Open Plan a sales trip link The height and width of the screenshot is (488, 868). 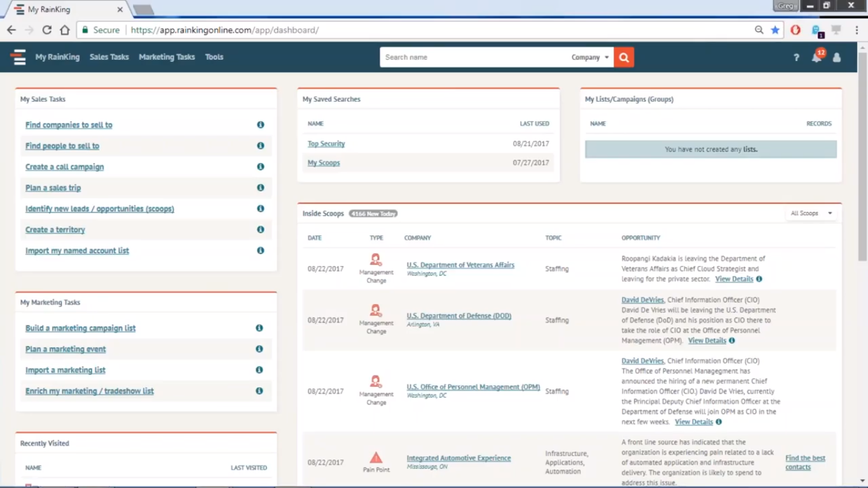point(53,188)
